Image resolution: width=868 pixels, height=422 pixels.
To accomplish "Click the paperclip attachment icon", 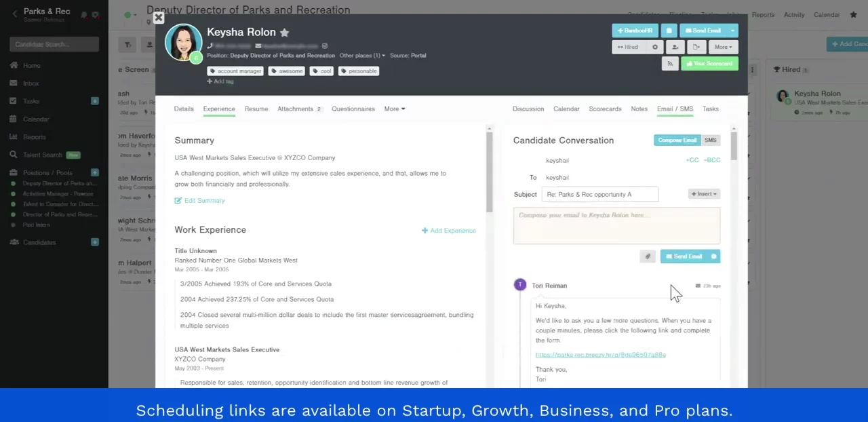I will click(648, 256).
